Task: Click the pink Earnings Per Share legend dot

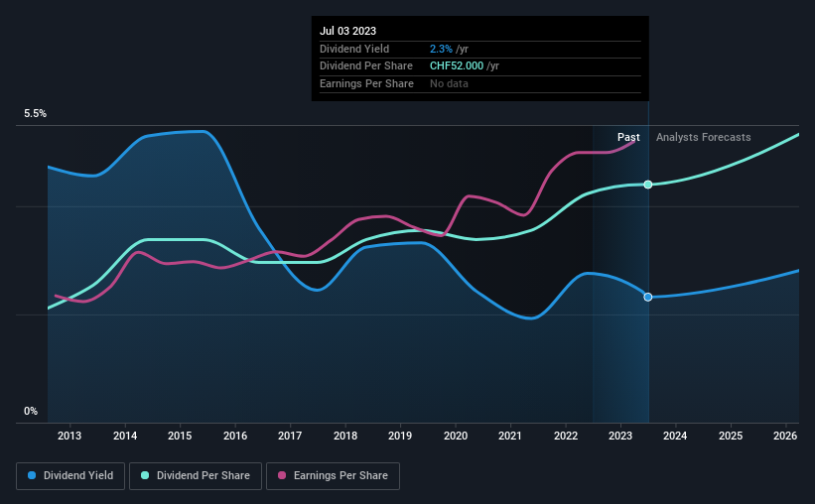Action: [282, 475]
